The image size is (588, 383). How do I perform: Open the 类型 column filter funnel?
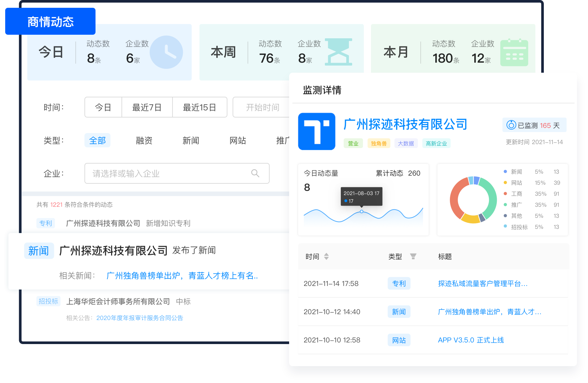(x=413, y=256)
